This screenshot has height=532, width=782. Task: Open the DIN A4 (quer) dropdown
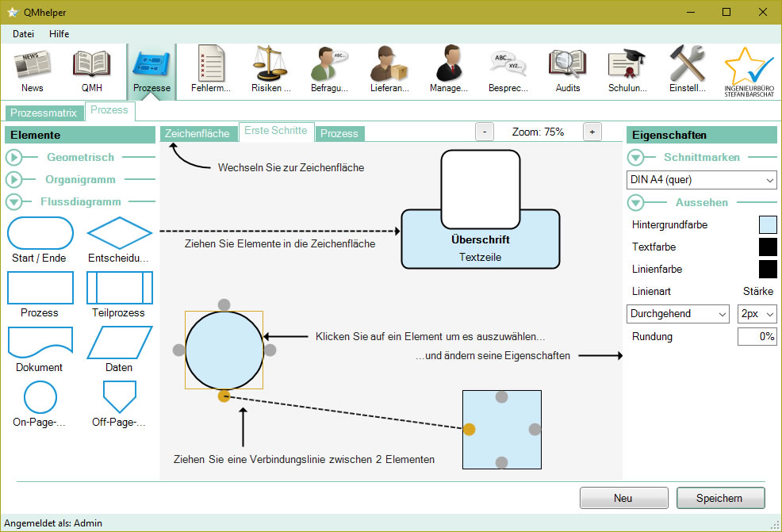[x=701, y=180]
